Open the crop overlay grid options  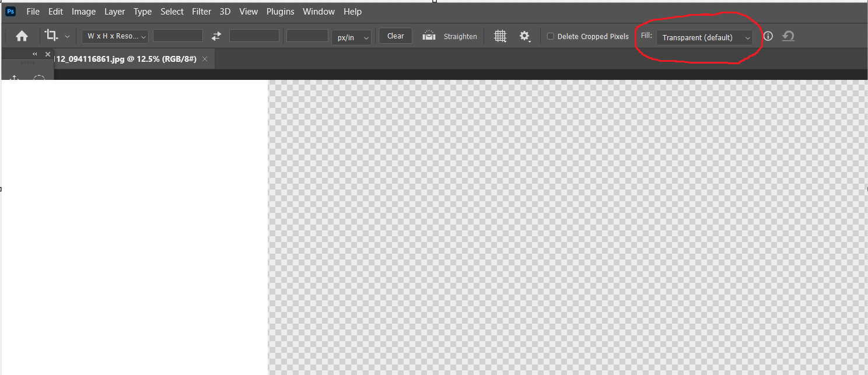(500, 36)
